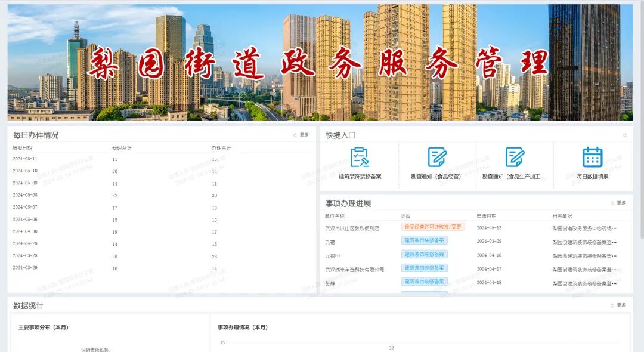
Task: Click 受理合计 value 19 for 2024-04-30
Action: pos(115,233)
